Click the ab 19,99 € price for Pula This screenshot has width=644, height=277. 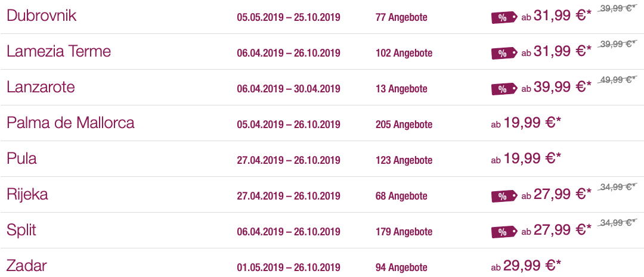(526, 158)
